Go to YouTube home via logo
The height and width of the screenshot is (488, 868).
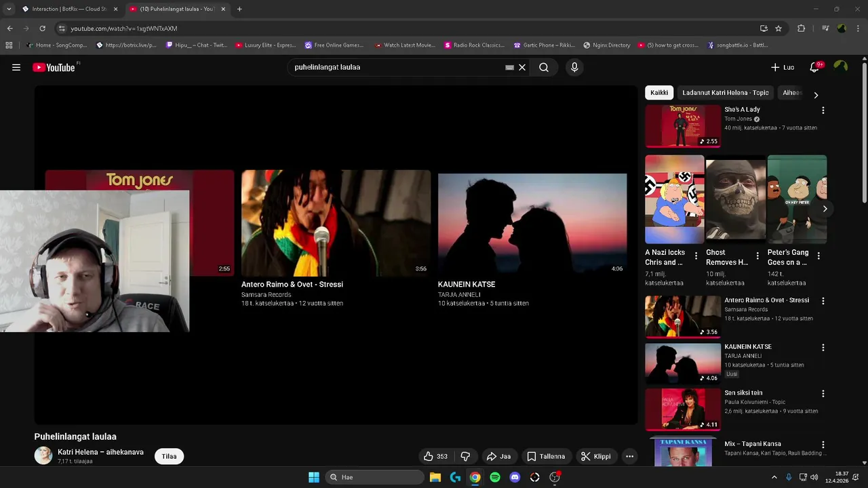pyautogui.click(x=54, y=67)
